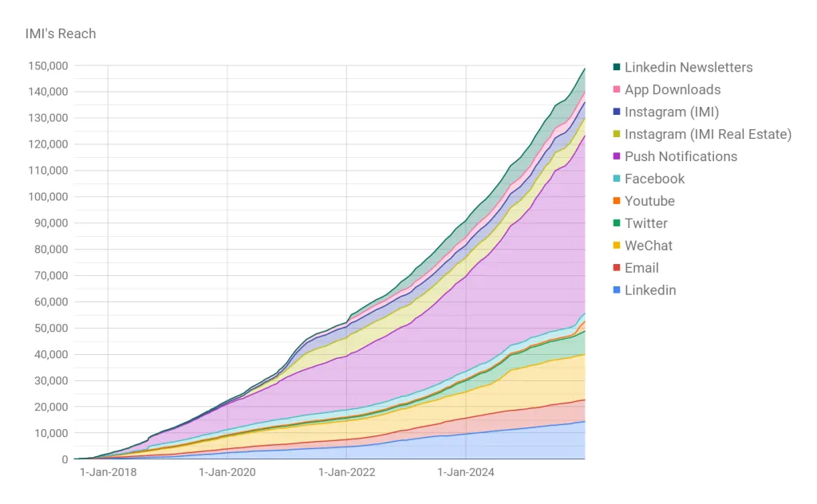Click the yellow WeChat legend swatch
The height and width of the screenshot is (504, 817).
(x=617, y=246)
